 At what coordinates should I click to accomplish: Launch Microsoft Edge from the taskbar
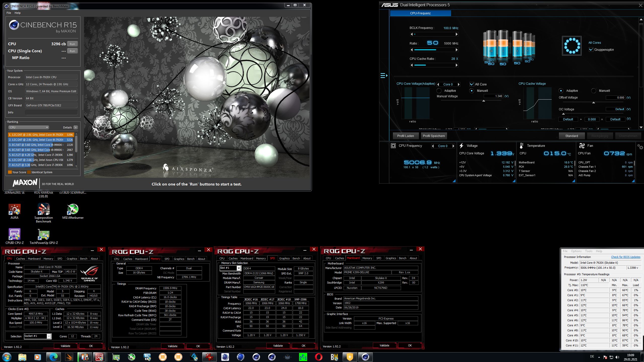coord(53,357)
